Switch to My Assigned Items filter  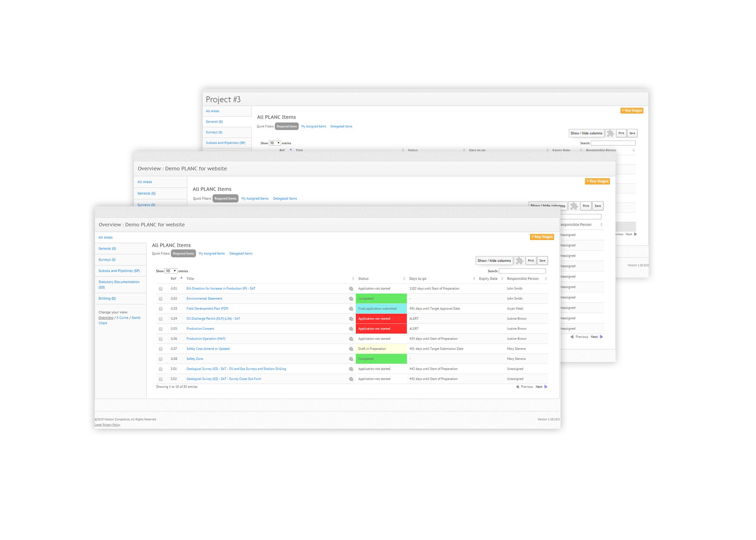[212, 254]
